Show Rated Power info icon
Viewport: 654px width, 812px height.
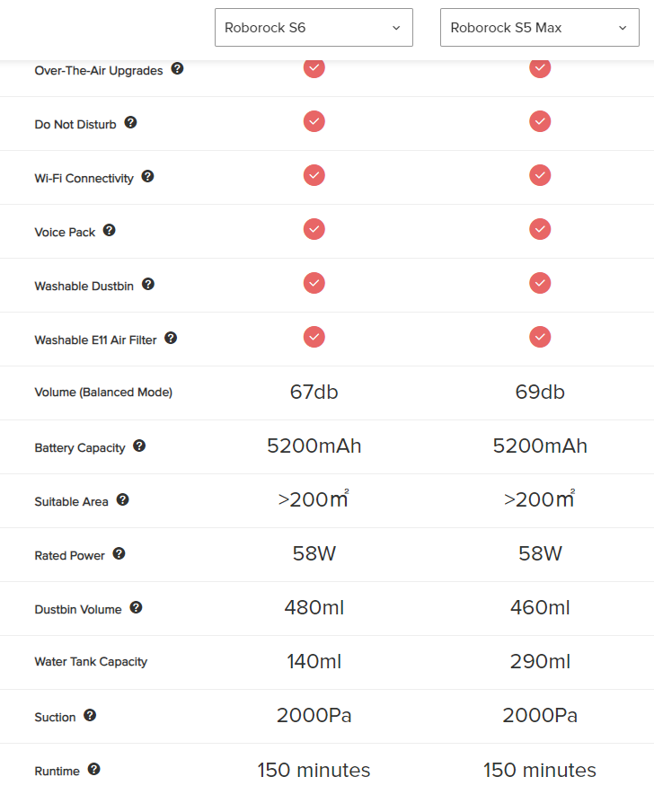pos(119,553)
